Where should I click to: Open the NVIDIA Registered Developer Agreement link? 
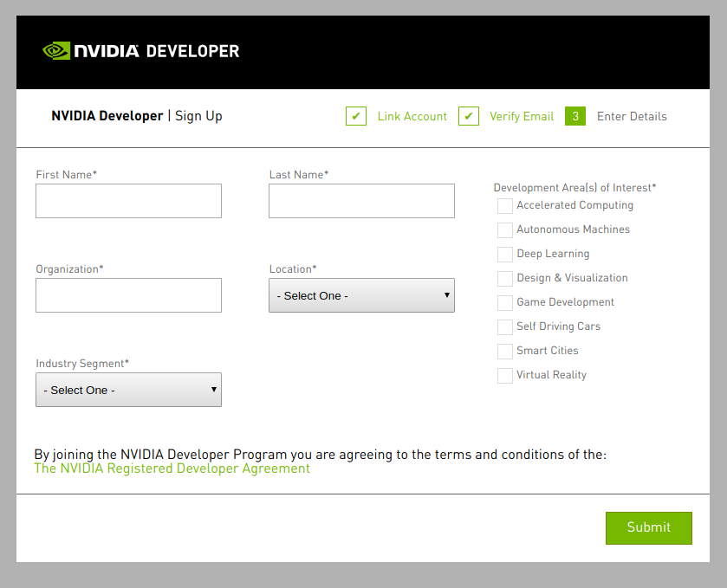(x=172, y=468)
